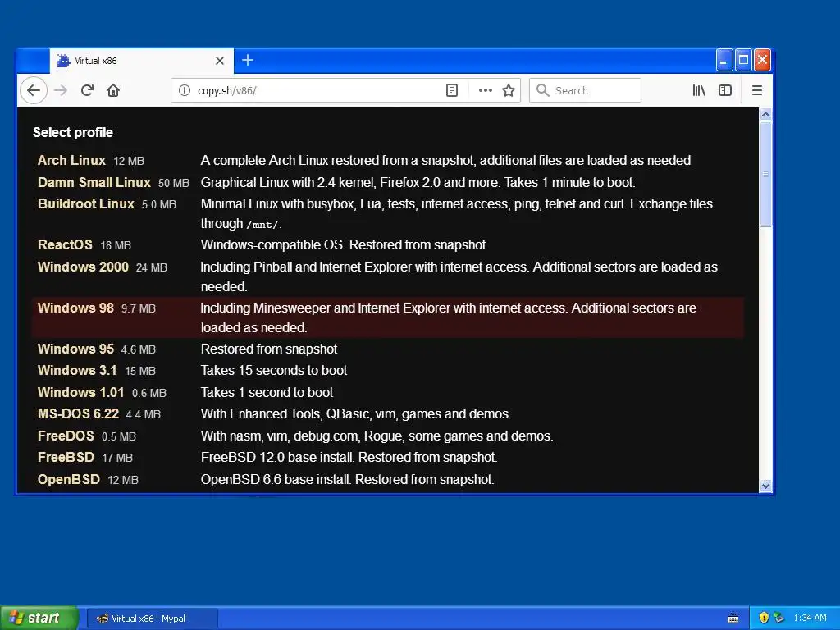Launch the Arch Linux profile
The image size is (840, 630).
point(72,160)
